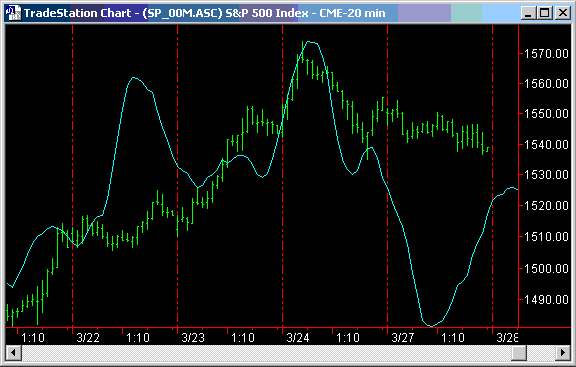The width and height of the screenshot is (576, 367).
Task: Click the 1570.00 price axis label
Action: point(546,54)
